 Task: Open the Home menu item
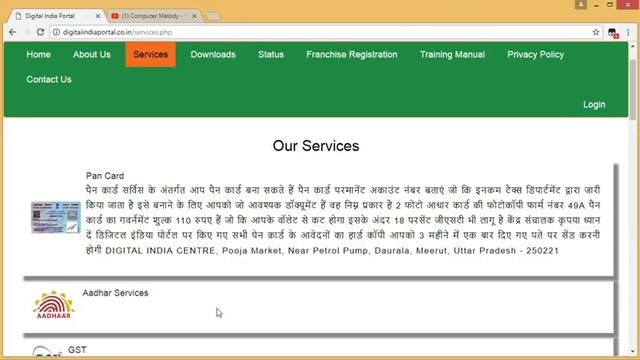(x=38, y=55)
